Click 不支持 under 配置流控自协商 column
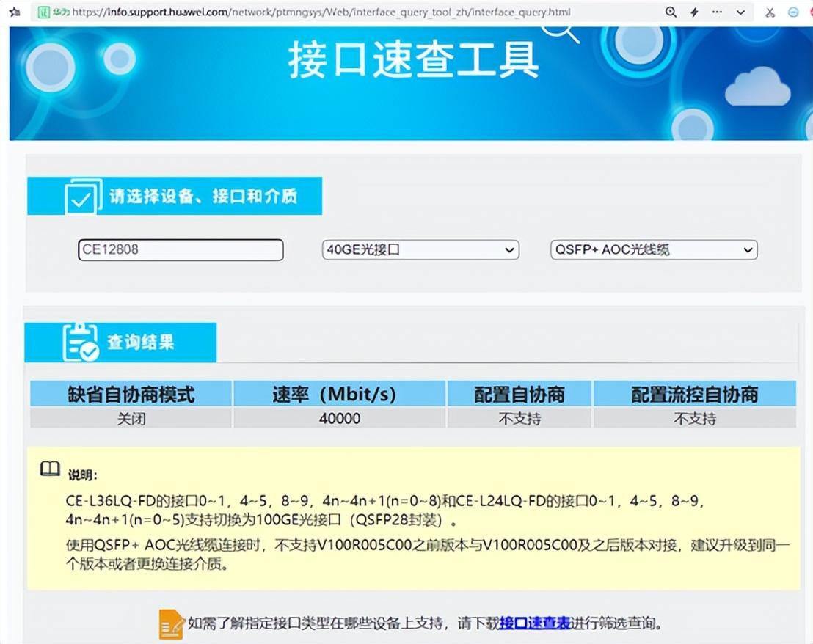This screenshot has height=644, width=813. 695,418
